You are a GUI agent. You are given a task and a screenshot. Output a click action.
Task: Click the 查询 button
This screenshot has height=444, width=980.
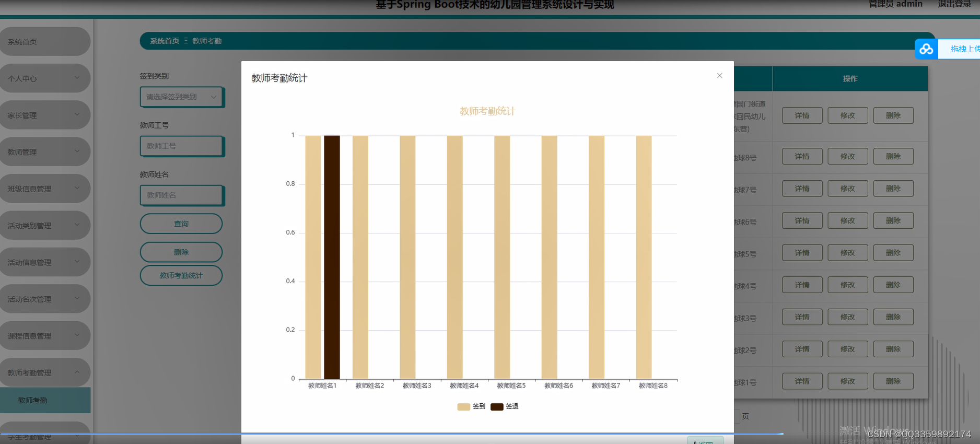point(181,224)
